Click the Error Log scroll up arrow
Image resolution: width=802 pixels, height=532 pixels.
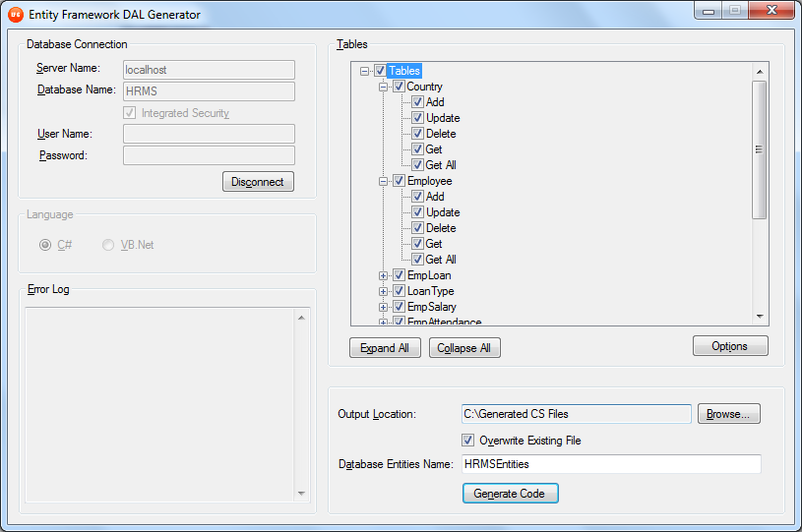point(301,318)
